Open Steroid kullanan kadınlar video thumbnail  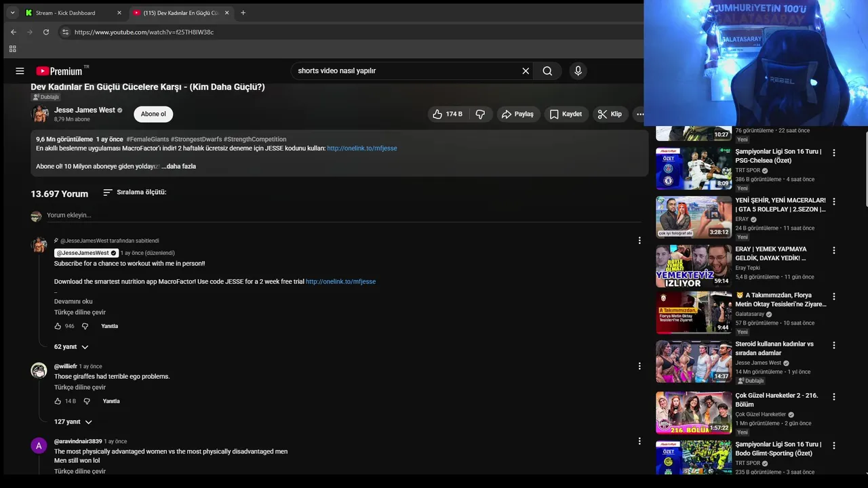(x=694, y=361)
